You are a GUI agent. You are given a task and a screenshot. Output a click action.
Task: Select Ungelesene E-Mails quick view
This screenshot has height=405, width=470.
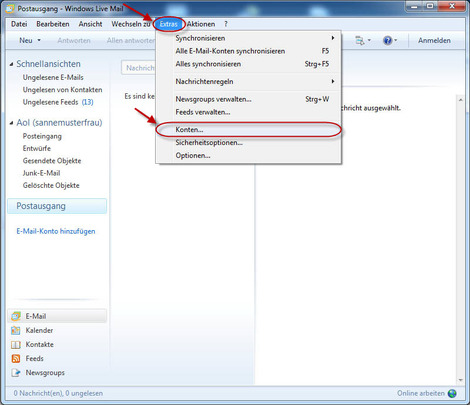point(53,77)
